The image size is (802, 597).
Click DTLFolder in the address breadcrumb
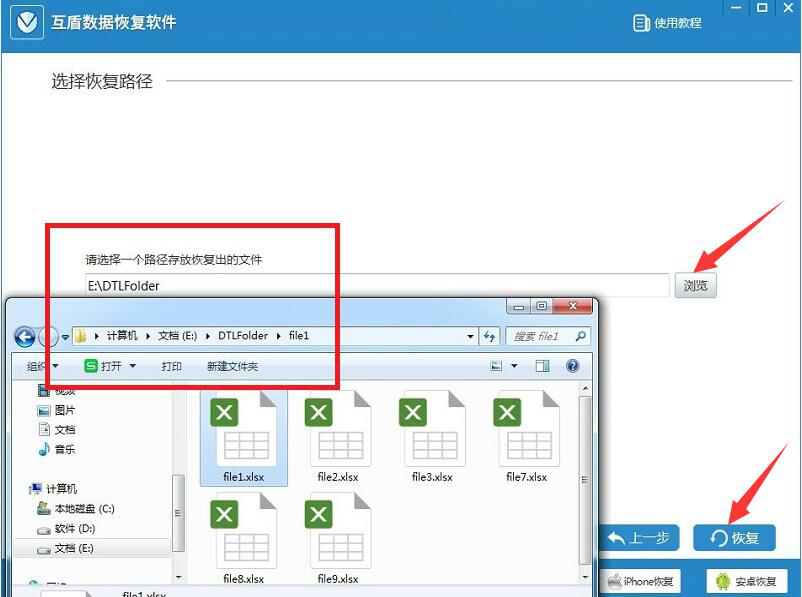[x=243, y=336]
